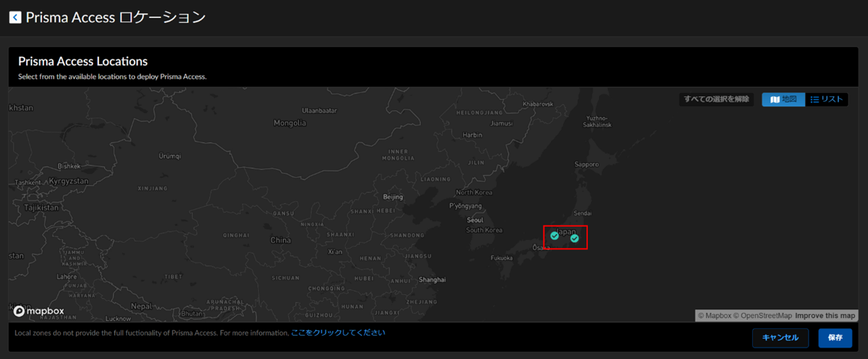Click the Mongolia label on the map
Image resolution: width=868 pixels, height=359 pixels.
290,123
